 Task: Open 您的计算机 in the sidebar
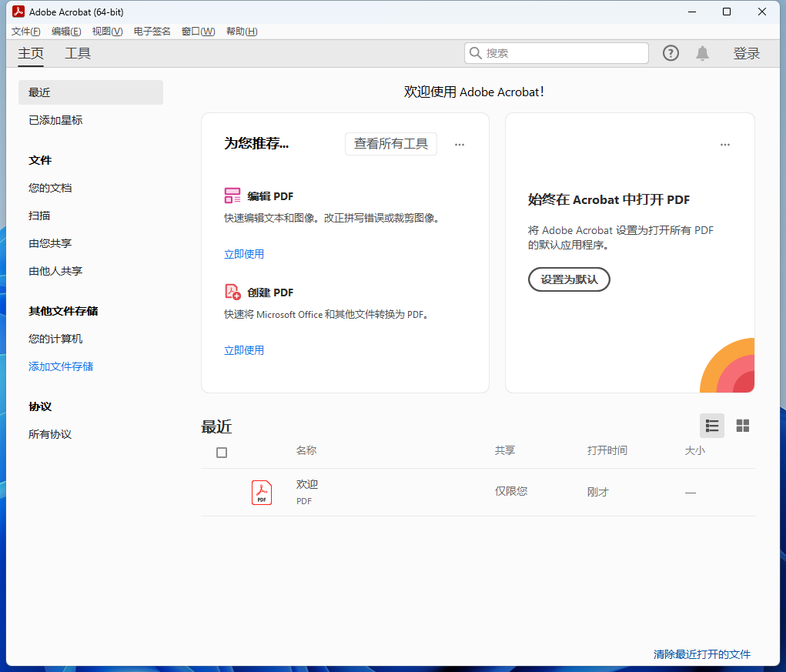(x=55, y=339)
